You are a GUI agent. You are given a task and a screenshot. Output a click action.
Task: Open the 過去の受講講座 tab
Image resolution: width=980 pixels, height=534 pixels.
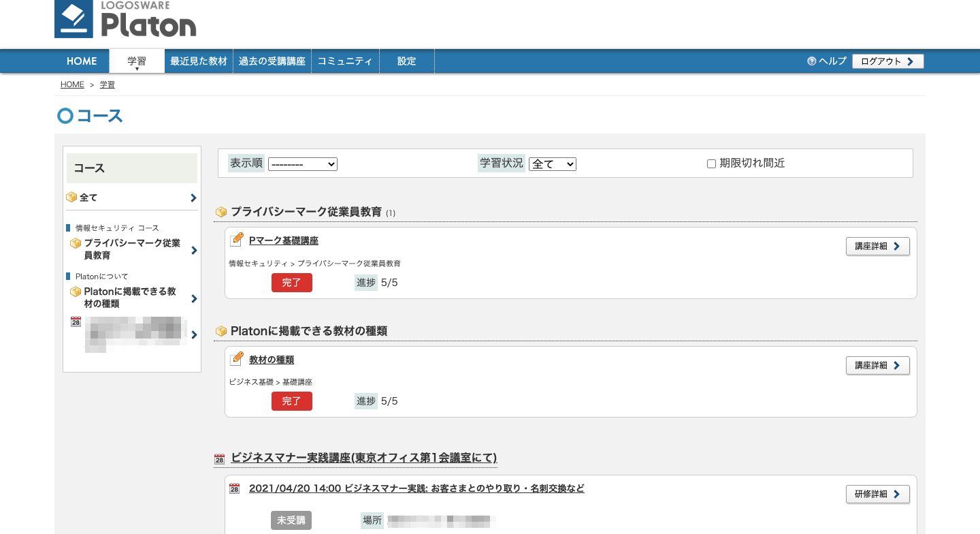click(x=272, y=61)
